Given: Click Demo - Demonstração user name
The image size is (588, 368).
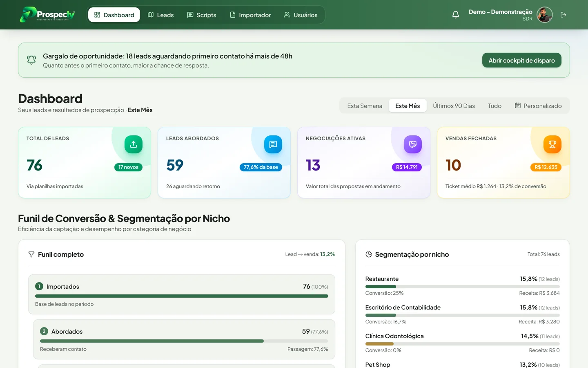Looking at the screenshot, I should (x=500, y=12).
